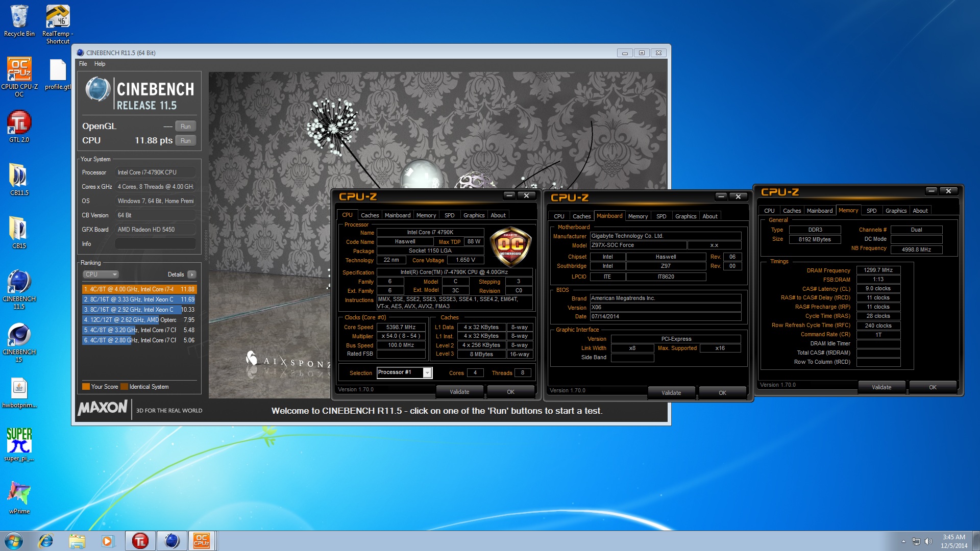The width and height of the screenshot is (980, 551).
Task: Open the Caches tab in first CPU-Z window
Action: pyautogui.click(x=370, y=215)
